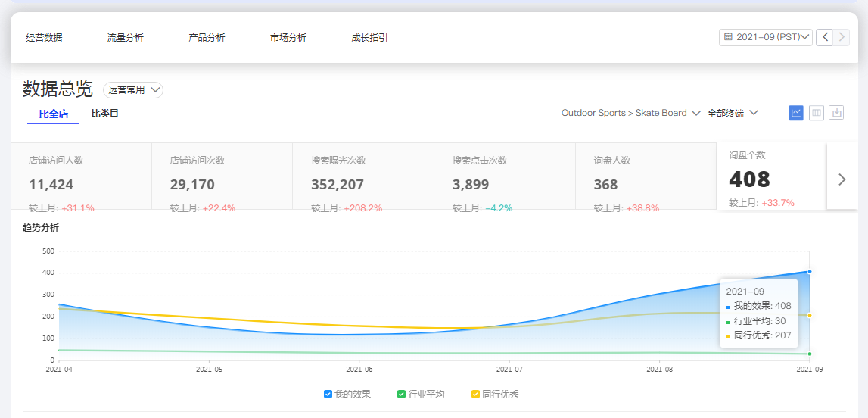This screenshot has width=868, height=418.
Task: Open the 流量分析 menu item
Action: coord(125,38)
